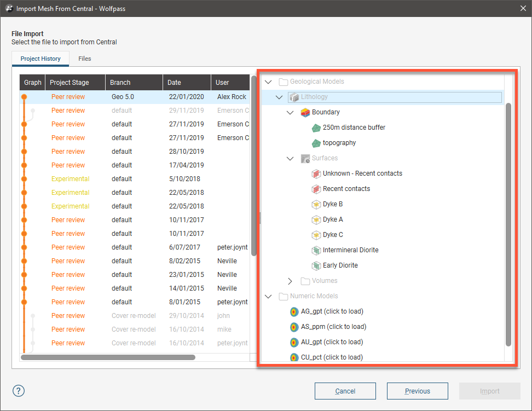Viewport: 532px width, 411px height.
Task: Select the Project History tab
Action: pyautogui.click(x=41, y=59)
